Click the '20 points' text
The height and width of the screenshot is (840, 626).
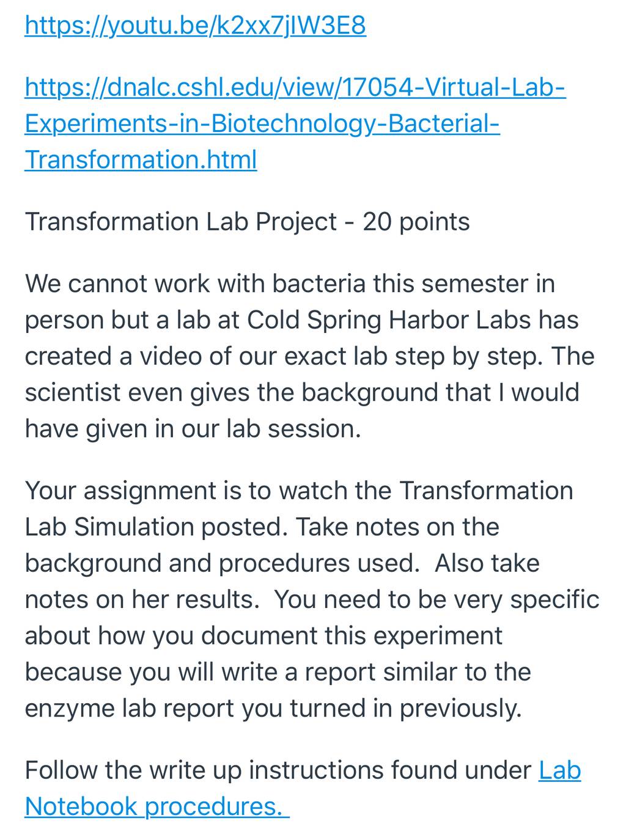(x=416, y=222)
